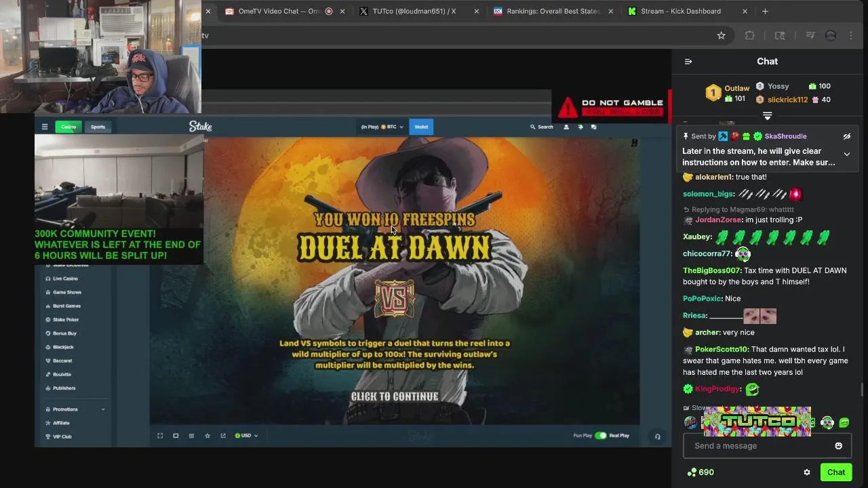868x488 pixels.
Task: Open the Wallet
Action: click(x=421, y=127)
